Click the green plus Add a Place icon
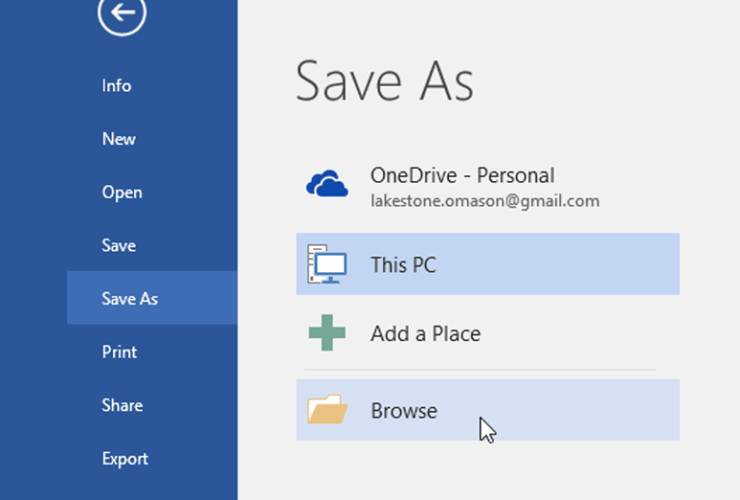This screenshot has width=740, height=500. click(327, 333)
